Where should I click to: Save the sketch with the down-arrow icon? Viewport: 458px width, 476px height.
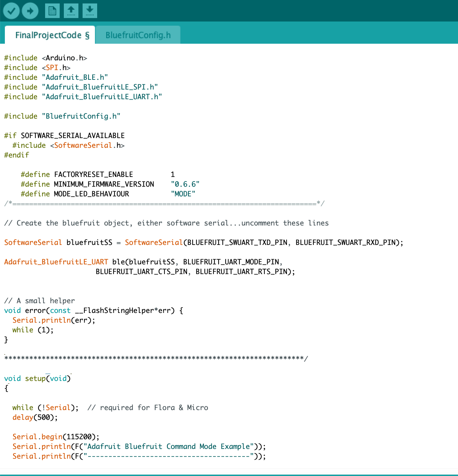point(90,11)
